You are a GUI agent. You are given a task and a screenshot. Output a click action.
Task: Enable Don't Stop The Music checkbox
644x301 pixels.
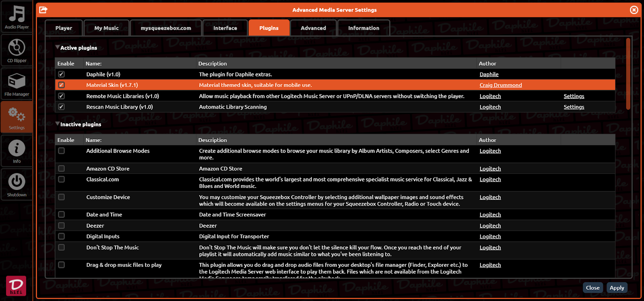point(62,247)
